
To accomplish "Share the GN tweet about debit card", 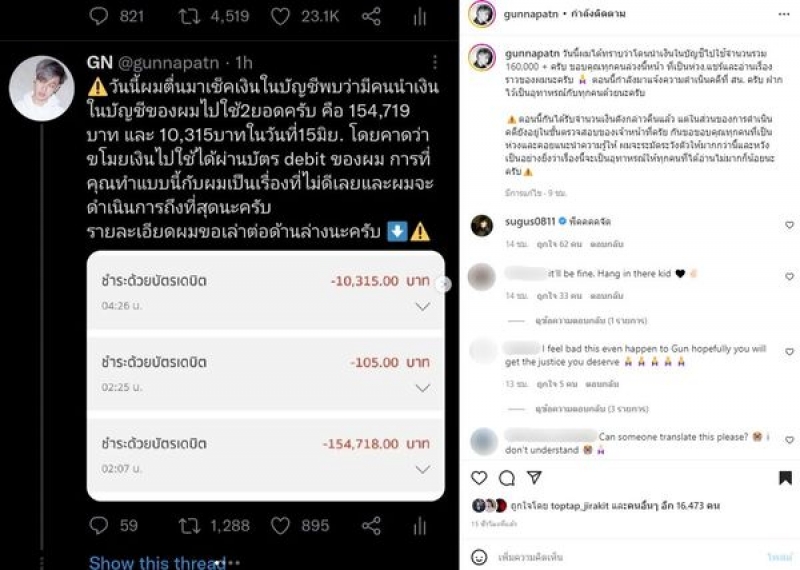I will [371, 526].
